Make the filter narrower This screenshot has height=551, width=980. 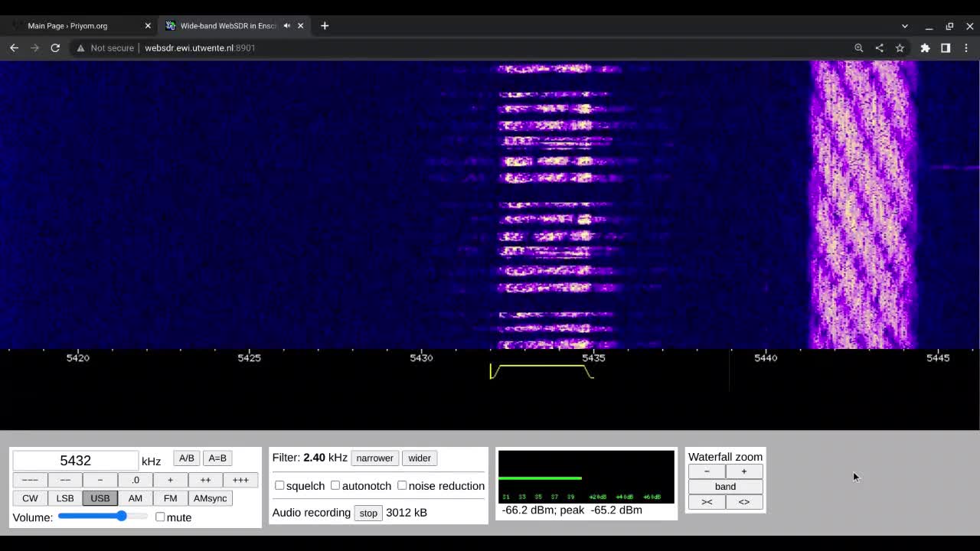(374, 458)
